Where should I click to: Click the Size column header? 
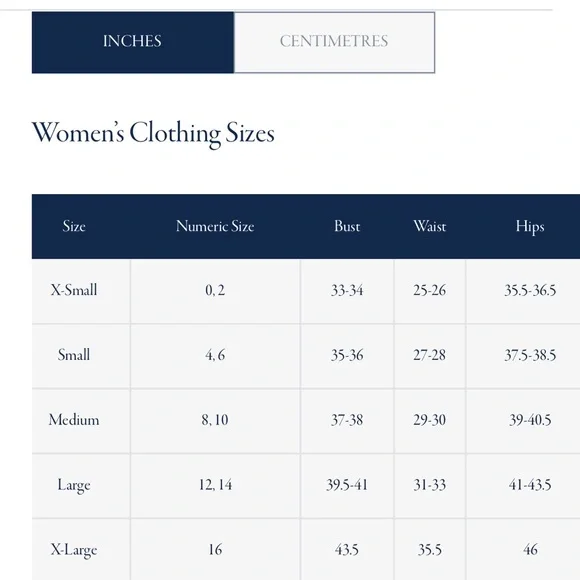(x=74, y=226)
